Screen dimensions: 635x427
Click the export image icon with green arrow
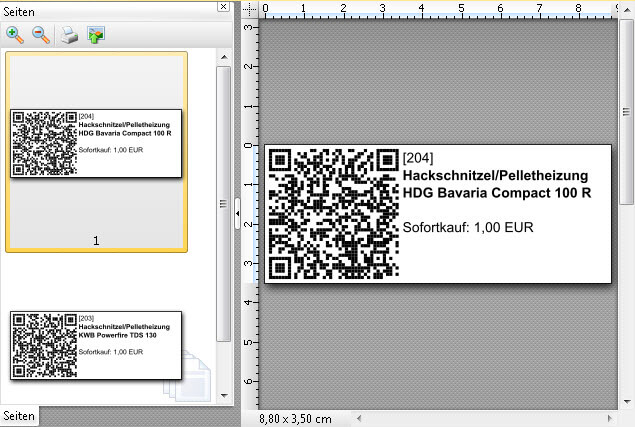tap(96, 35)
